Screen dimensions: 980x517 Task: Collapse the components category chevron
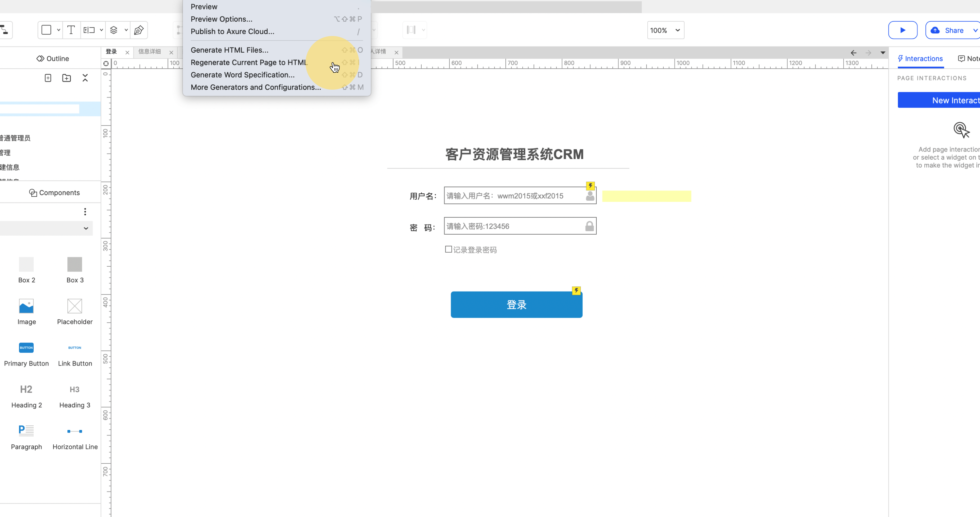tap(86, 229)
